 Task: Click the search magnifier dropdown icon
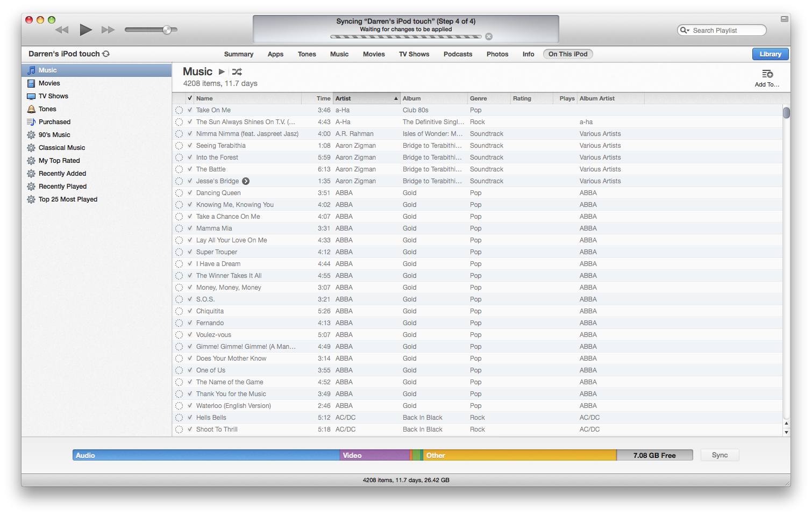pyautogui.click(x=685, y=30)
